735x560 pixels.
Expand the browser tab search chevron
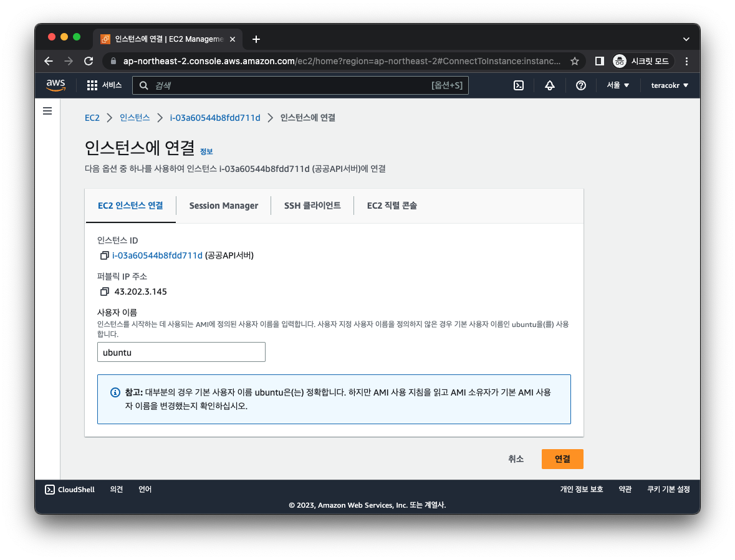pyautogui.click(x=686, y=39)
